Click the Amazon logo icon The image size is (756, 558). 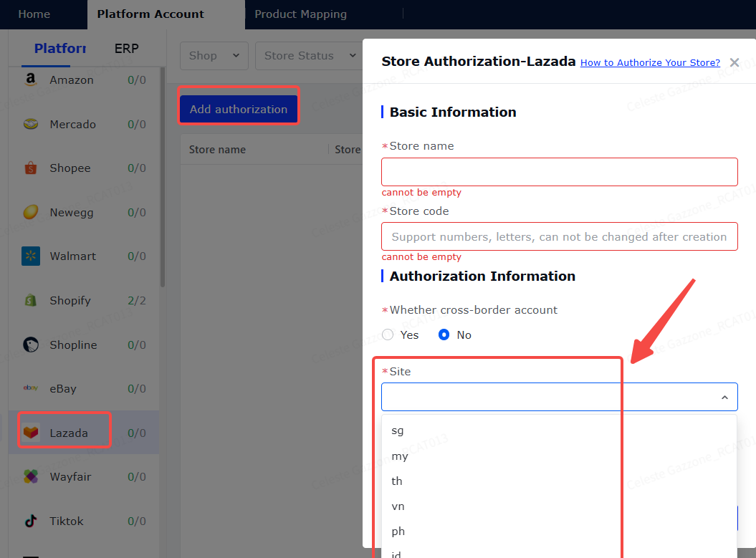[31, 80]
